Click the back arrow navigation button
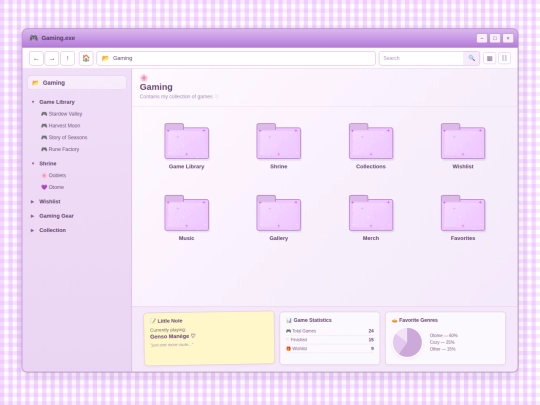The image size is (540, 405). click(36, 58)
